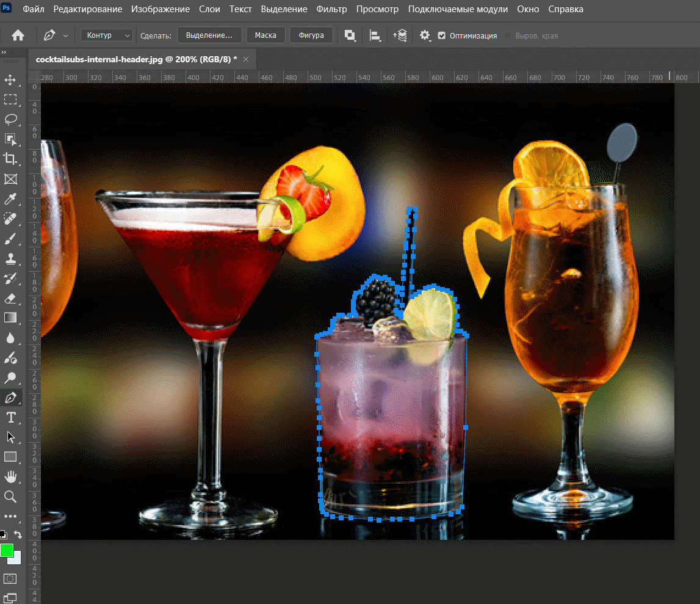Open the Фильтр menu

tap(331, 9)
